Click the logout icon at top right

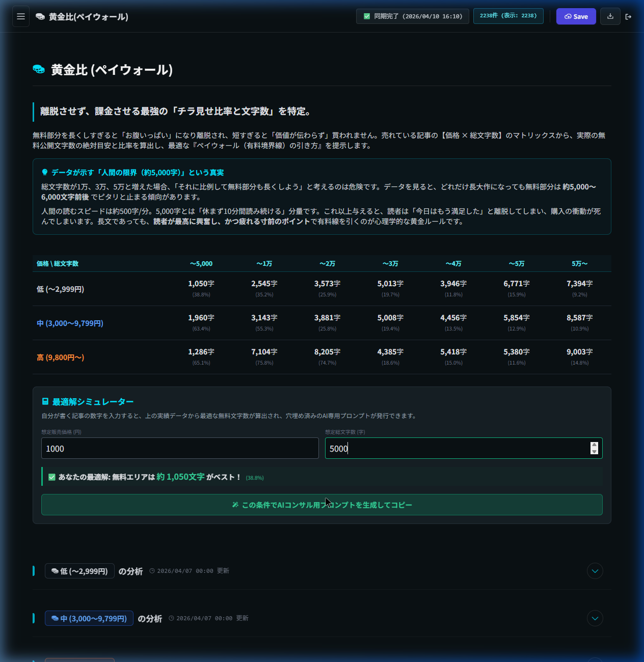(x=629, y=16)
